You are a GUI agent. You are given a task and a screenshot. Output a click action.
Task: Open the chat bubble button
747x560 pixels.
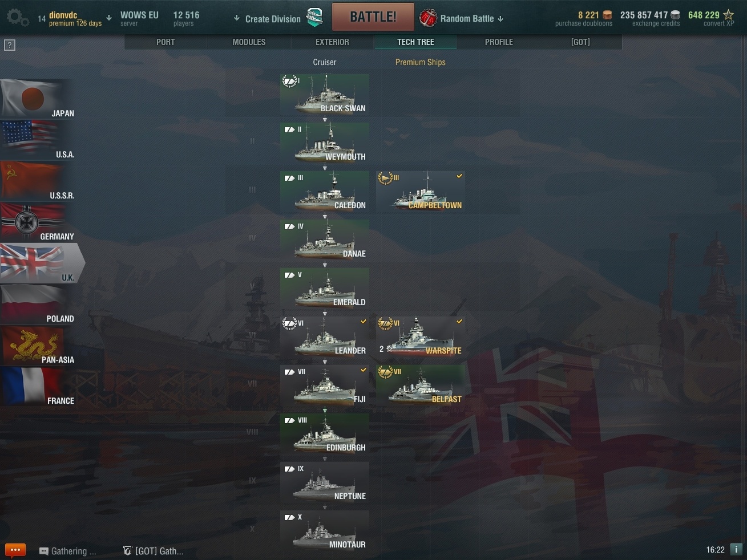(15, 550)
